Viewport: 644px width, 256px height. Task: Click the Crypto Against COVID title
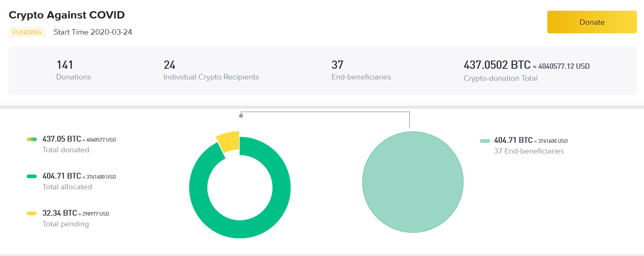67,15
